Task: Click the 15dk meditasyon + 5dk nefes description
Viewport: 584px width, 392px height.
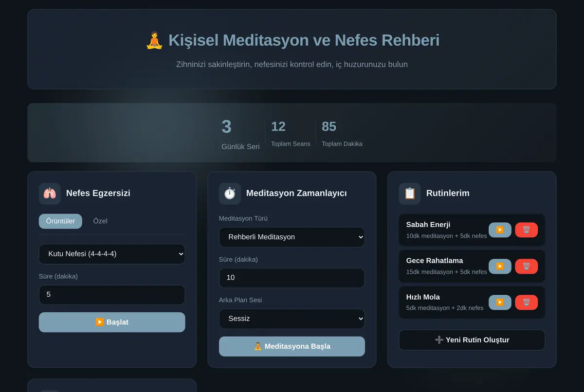Action: click(x=447, y=272)
